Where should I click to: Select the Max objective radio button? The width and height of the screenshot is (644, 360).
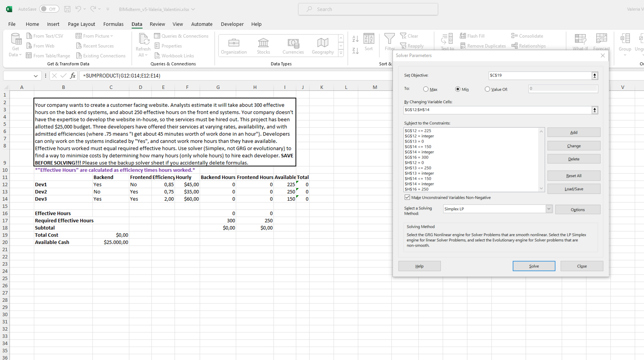pyautogui.click(x=426, y=89)
